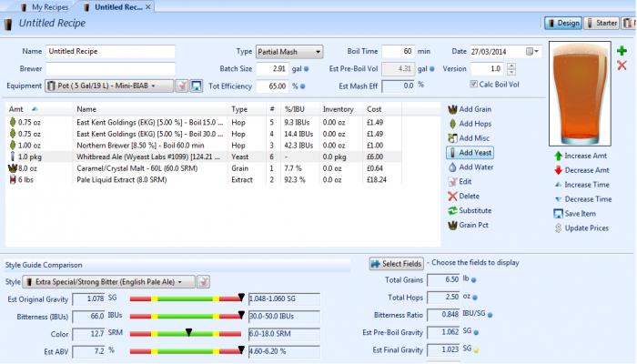Screen dimensions: 637x364
Task: Click the Batch Size input field
Action: pyautogui.click(x=273, y=68)
